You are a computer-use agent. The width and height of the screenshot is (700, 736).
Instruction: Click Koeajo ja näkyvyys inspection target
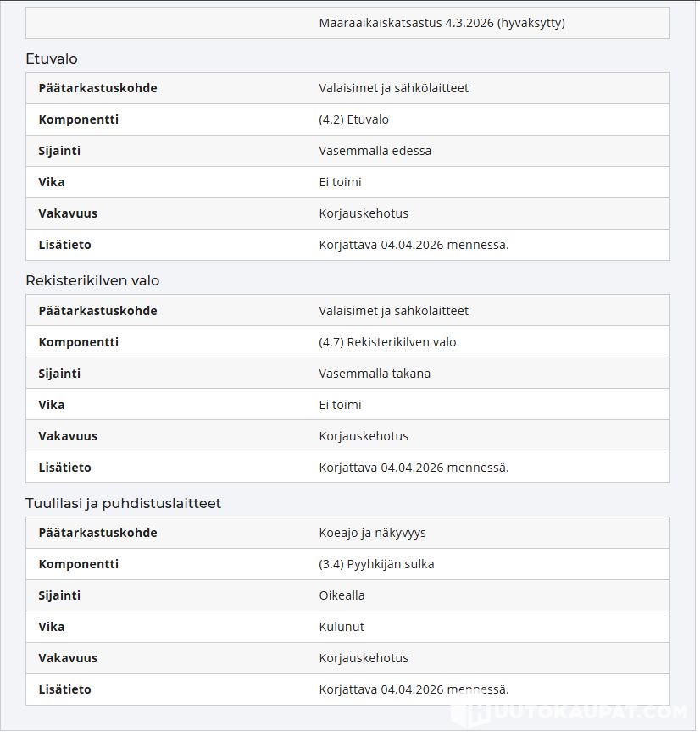pos(373,533)
